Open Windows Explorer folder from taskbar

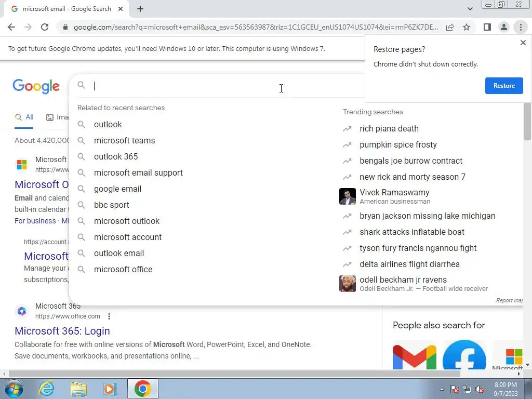tap(78, 389)
